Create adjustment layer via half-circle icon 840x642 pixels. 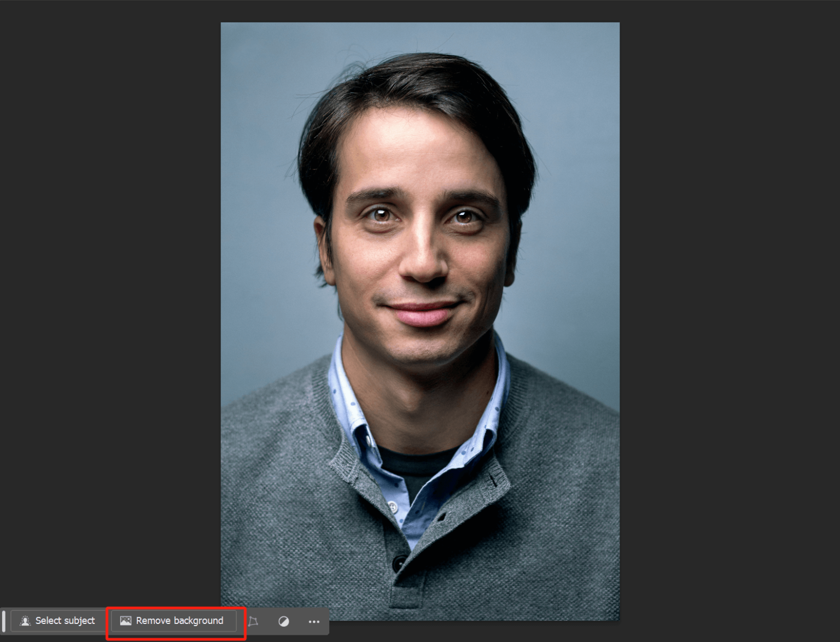pos(284,621)
